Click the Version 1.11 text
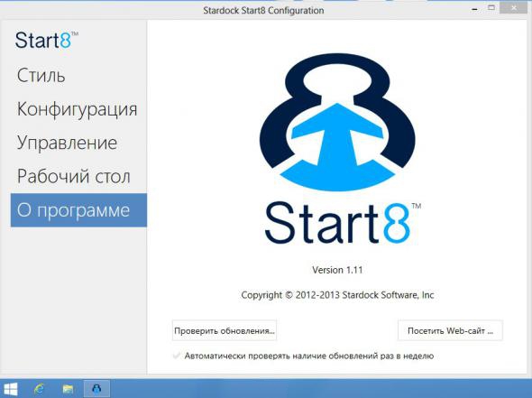The height and width of the screenshot is (398, 532). tap(337, 270)
